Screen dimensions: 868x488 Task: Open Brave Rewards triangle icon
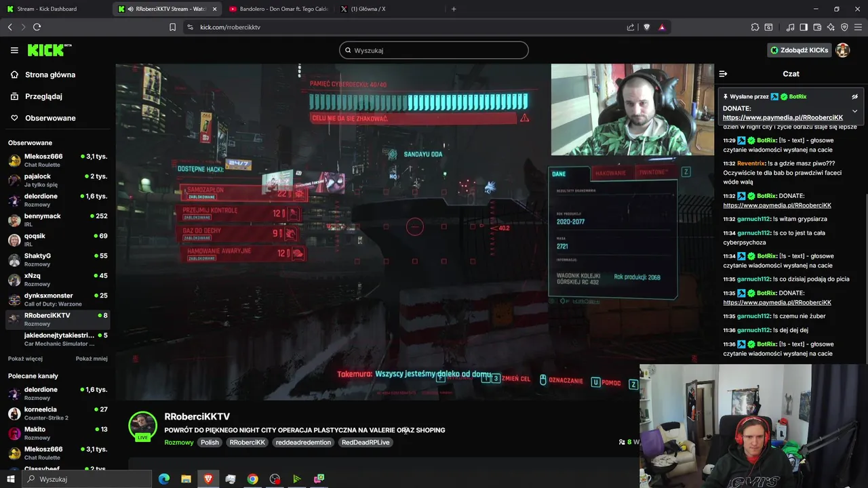click(x=662, y=27)
